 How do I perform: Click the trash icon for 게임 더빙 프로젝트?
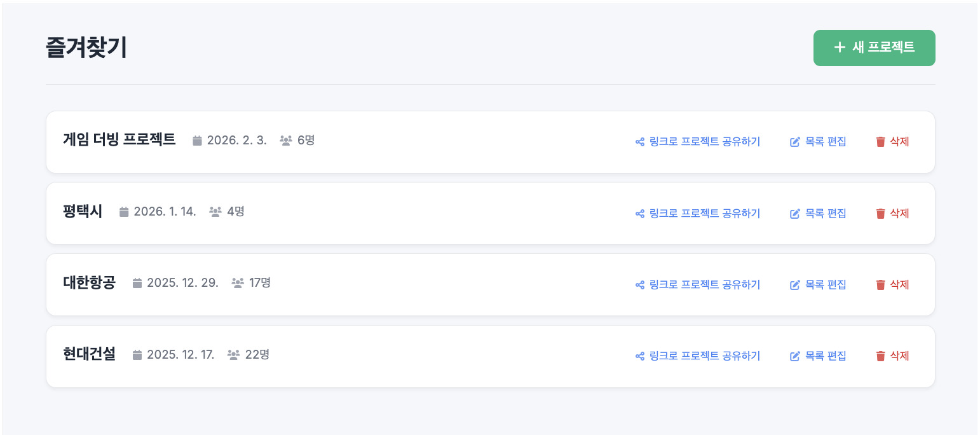point(880,142)
